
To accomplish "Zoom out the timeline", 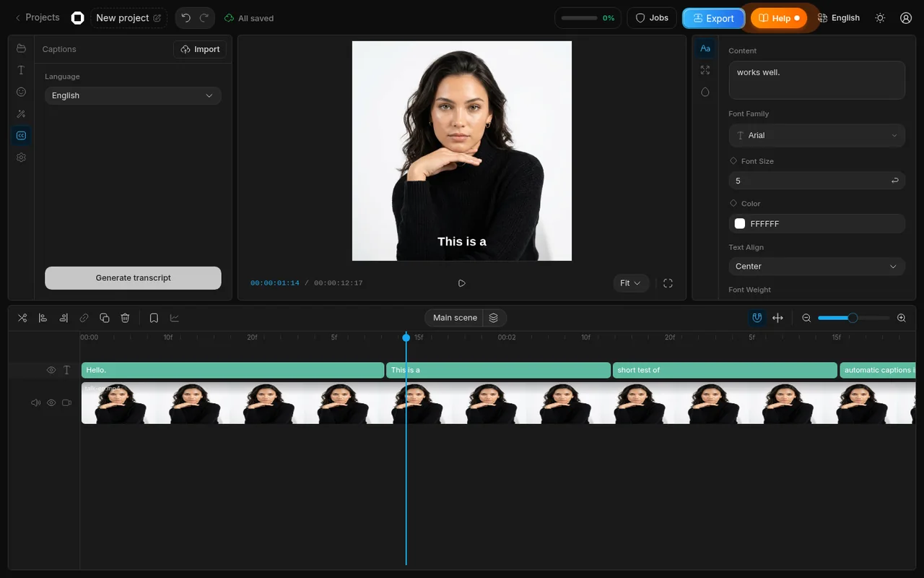I will coord(806,318).
